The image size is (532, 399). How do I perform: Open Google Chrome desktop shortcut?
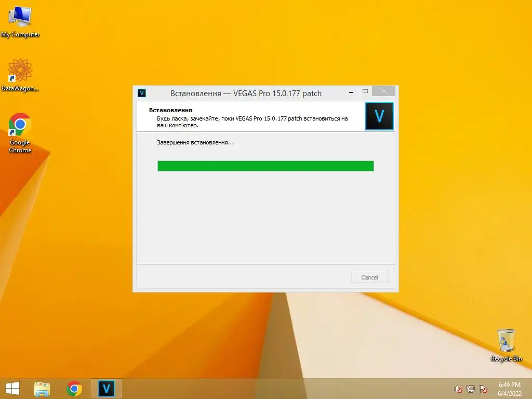point(20,133)
